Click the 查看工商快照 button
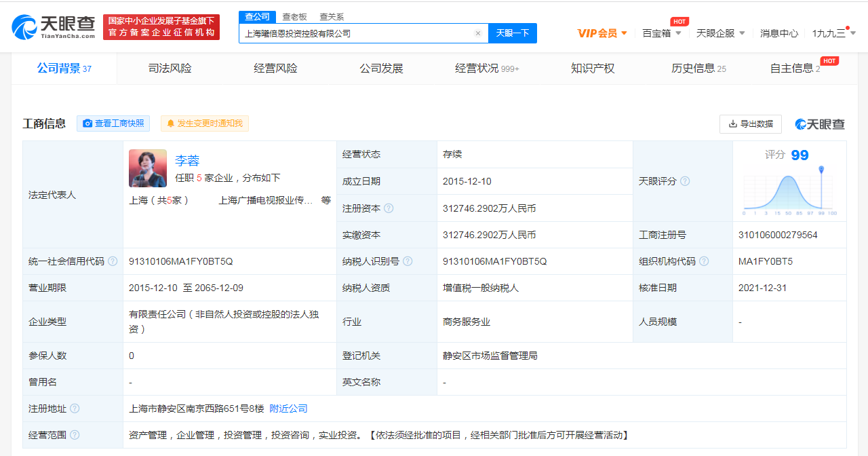 tap(113, 123)
